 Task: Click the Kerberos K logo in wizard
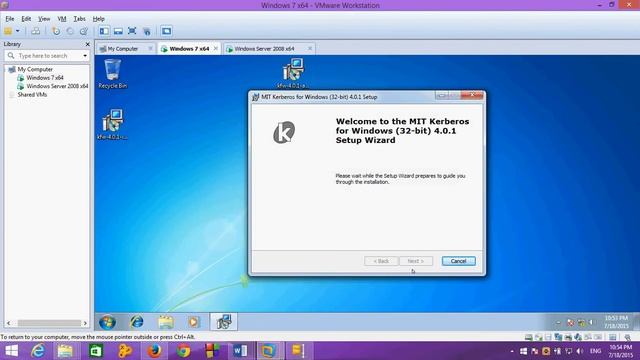pyautogui.click(x=284, y=132)
